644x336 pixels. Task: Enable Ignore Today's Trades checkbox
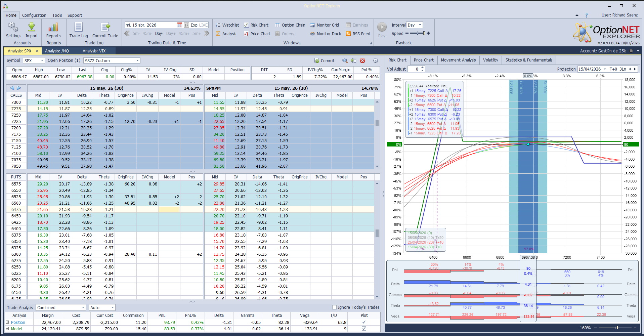pyautogui.click(x=334, y=307)
